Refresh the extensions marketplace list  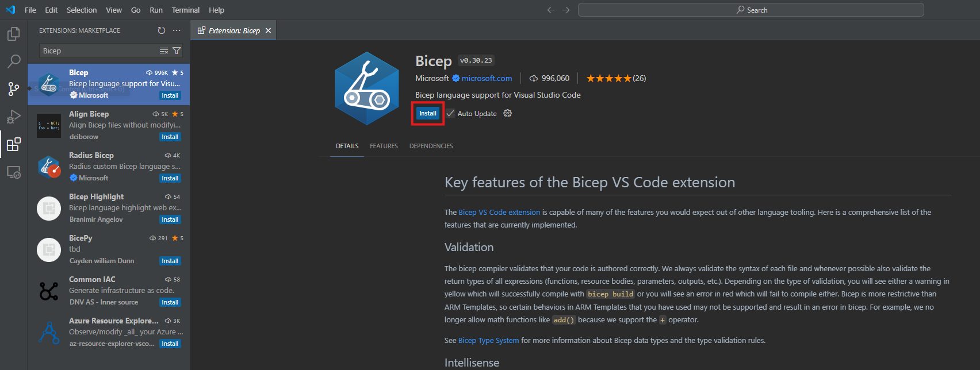click(162, 30)
